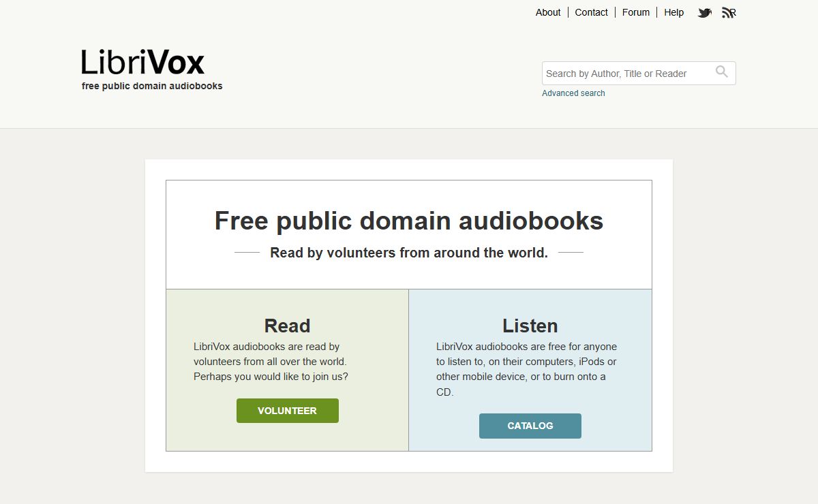818x504 pixels.
Task: Open the Contact page
Action: click(x=591, y=12)
